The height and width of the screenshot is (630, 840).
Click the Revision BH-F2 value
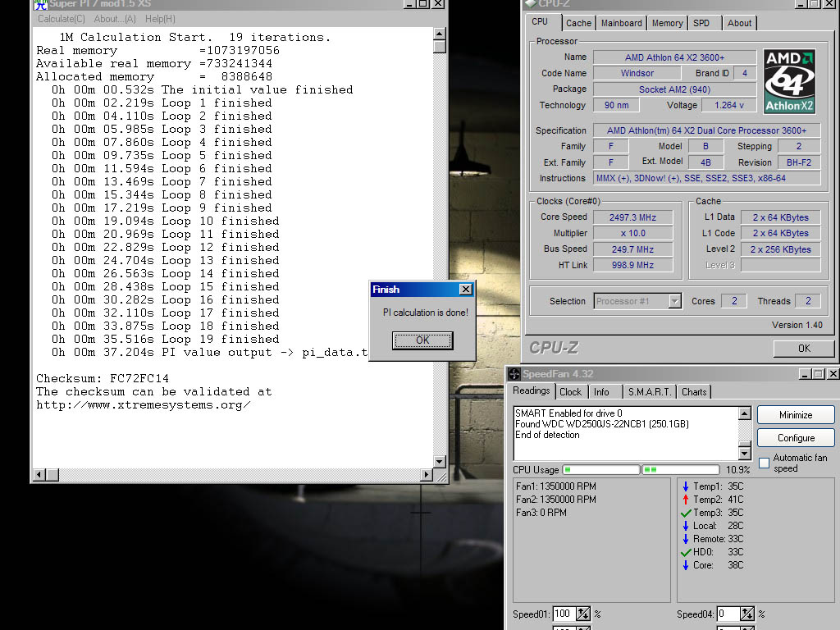click(799, 163)
